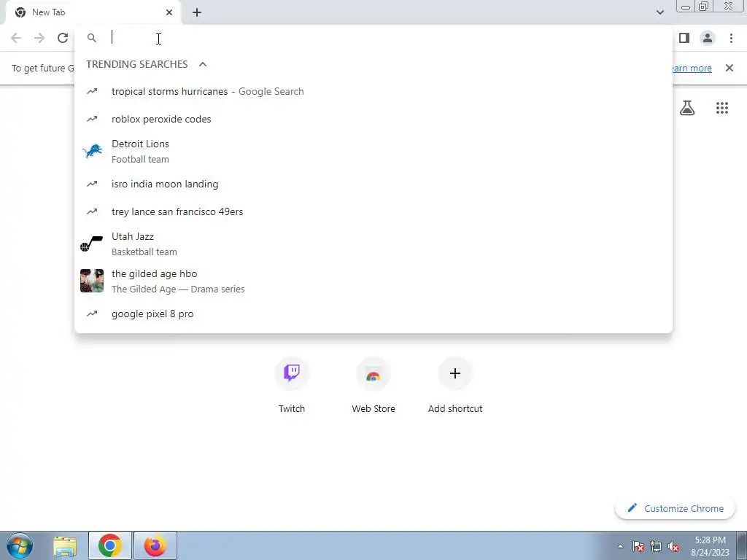The image size is (747, 560).
Task: Follow the Learn more link
Action: [692, 68]
